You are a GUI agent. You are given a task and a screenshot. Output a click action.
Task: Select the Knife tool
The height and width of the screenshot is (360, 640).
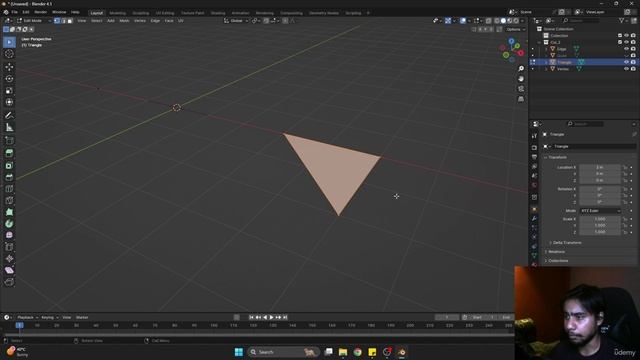(x=9, y=200)
